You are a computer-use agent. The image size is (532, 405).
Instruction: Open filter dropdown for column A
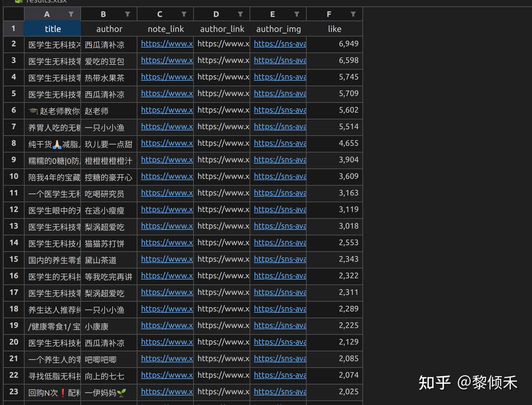point(71,14)
